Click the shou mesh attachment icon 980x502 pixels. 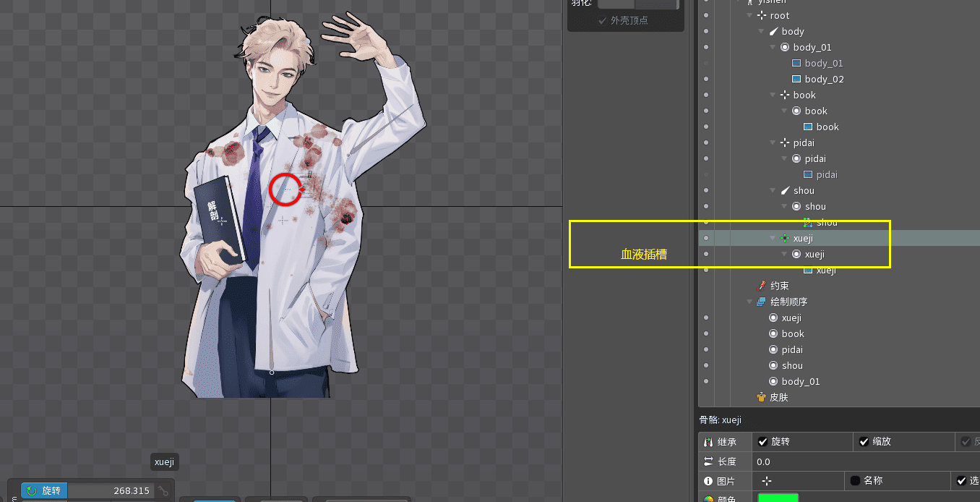(808, 223)
